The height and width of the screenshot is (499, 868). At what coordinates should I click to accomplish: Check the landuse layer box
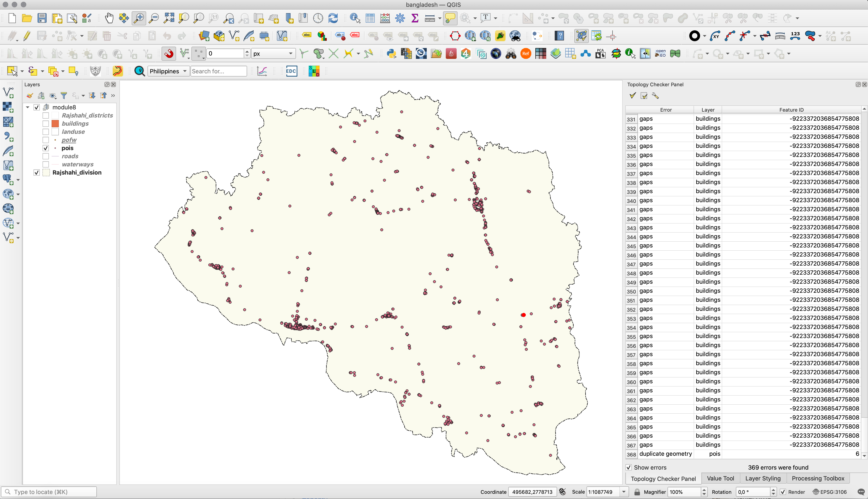pos(45,132)
